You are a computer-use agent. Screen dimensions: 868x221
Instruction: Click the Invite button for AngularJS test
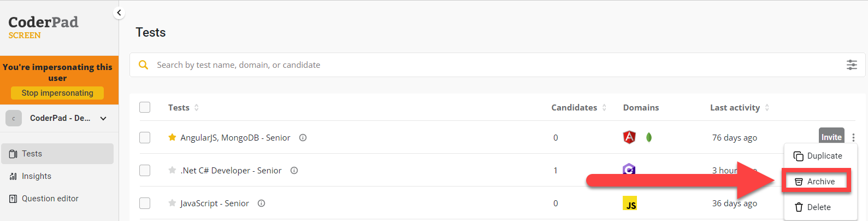[x=831, y=137]
